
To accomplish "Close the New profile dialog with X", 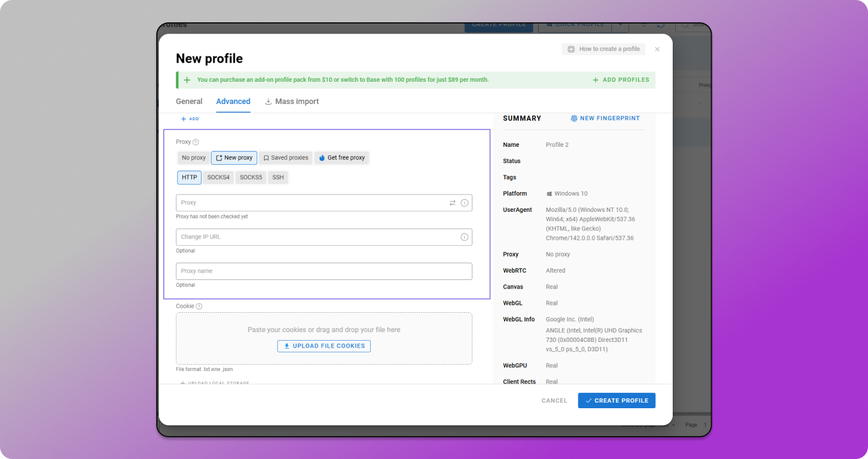I will pos(657,49).
